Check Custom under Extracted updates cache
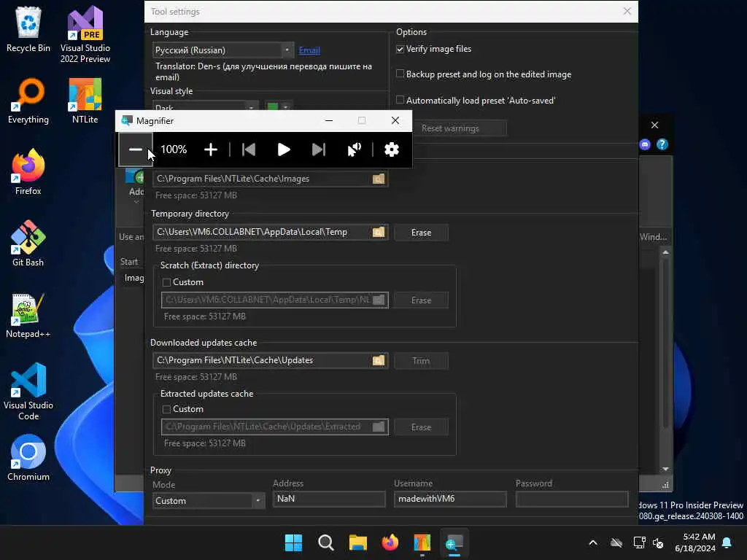Screen dimensions: 747x560 tap(167, 410)
